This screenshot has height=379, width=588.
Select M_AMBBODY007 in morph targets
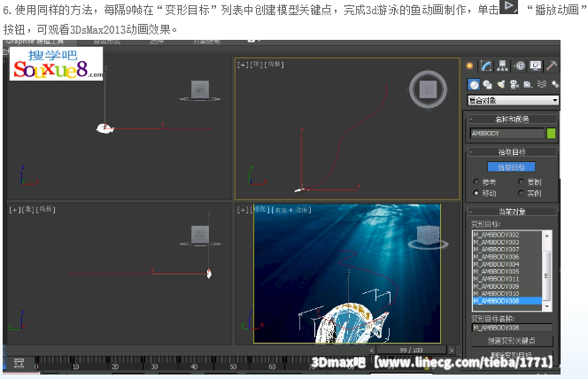point(507,250)
